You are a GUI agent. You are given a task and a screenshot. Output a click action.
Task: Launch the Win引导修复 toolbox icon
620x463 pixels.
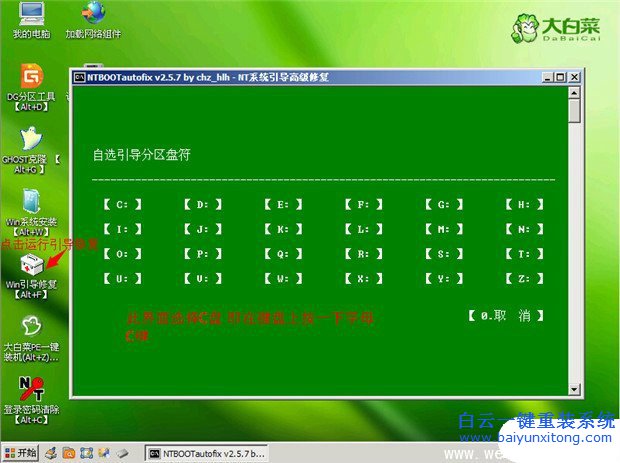coord(32,277)
